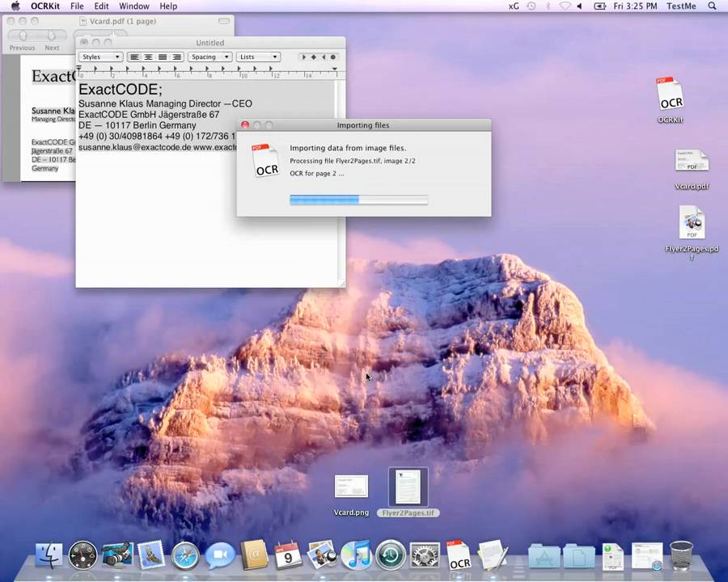728x582 pixels.
Task: Open TextEdit icon in the Dock
Action: (x=492, y=556)
